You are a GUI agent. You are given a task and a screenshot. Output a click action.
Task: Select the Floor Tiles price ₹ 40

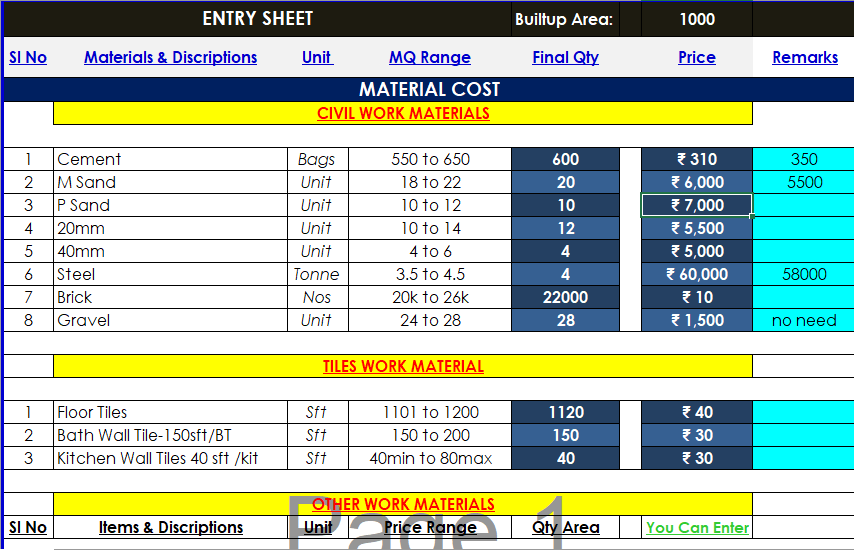(x=697, y=412)
